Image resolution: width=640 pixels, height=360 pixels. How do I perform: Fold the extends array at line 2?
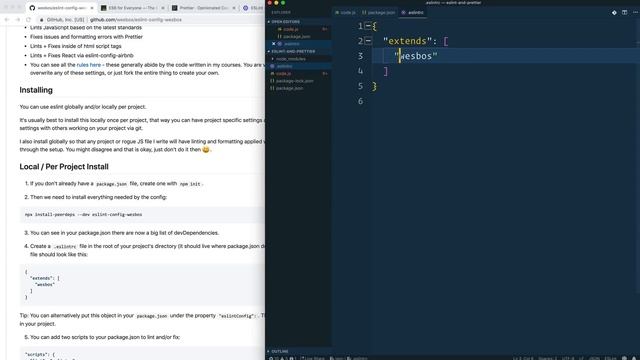[x=368, y=41]
